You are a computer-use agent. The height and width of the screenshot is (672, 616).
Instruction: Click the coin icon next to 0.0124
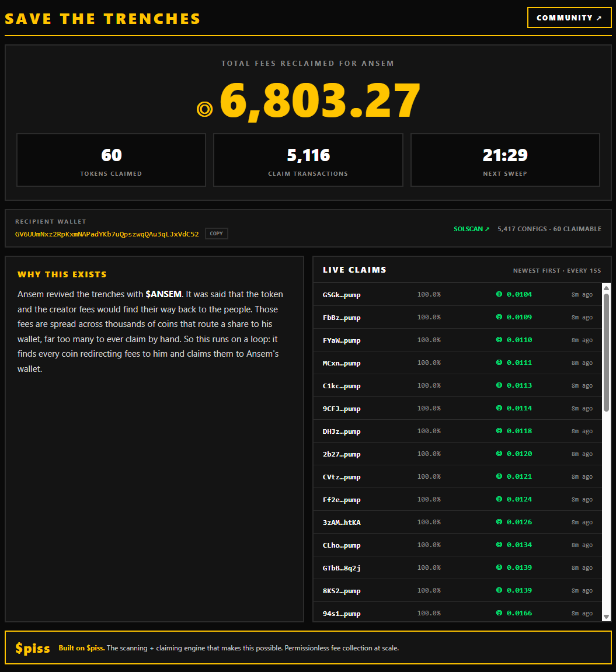[x=499, y=499]
